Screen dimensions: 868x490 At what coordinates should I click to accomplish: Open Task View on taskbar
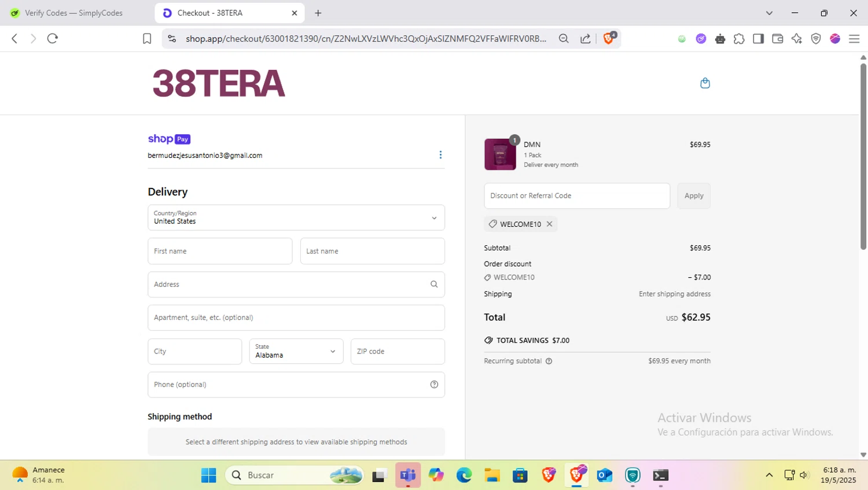click(x=379, y=476)
